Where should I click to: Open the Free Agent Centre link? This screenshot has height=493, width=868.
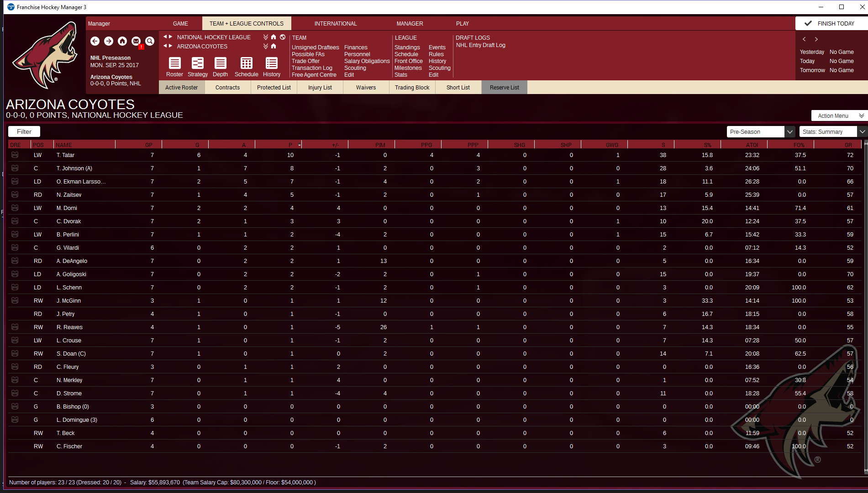click(314, 75)
